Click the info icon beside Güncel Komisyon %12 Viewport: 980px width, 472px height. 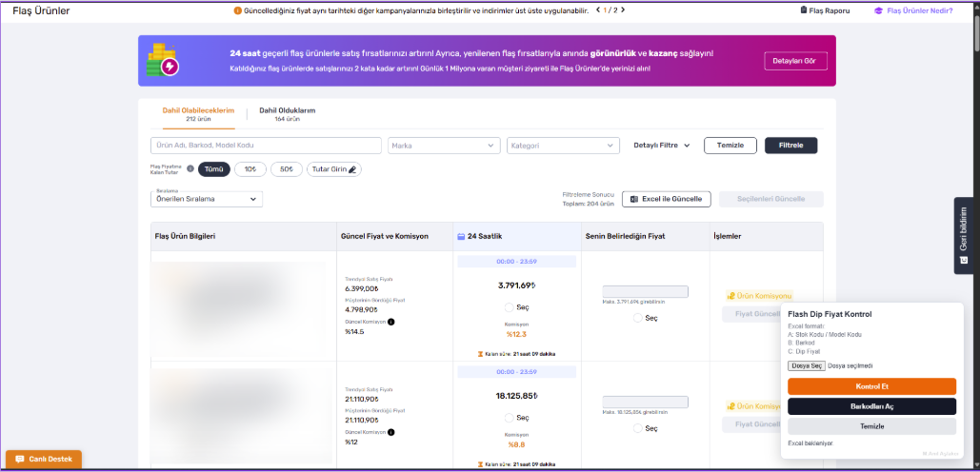click(391, 432)
